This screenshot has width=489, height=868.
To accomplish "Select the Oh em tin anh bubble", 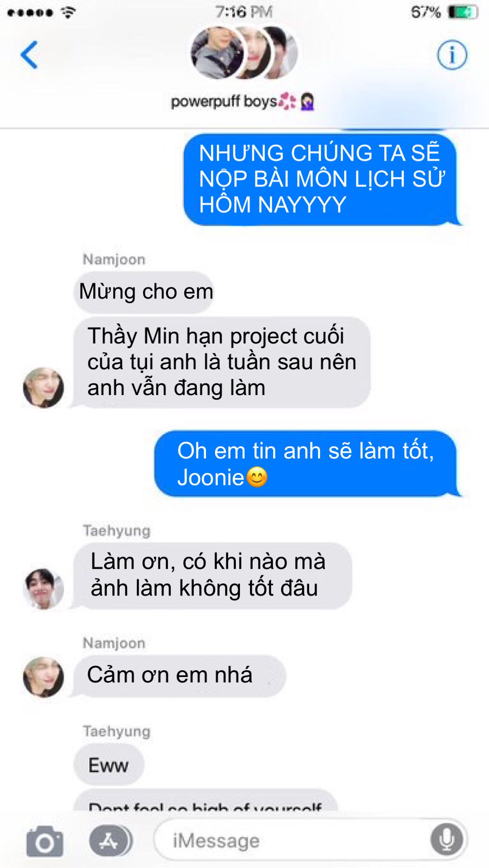I will click(x=308, y=464).
